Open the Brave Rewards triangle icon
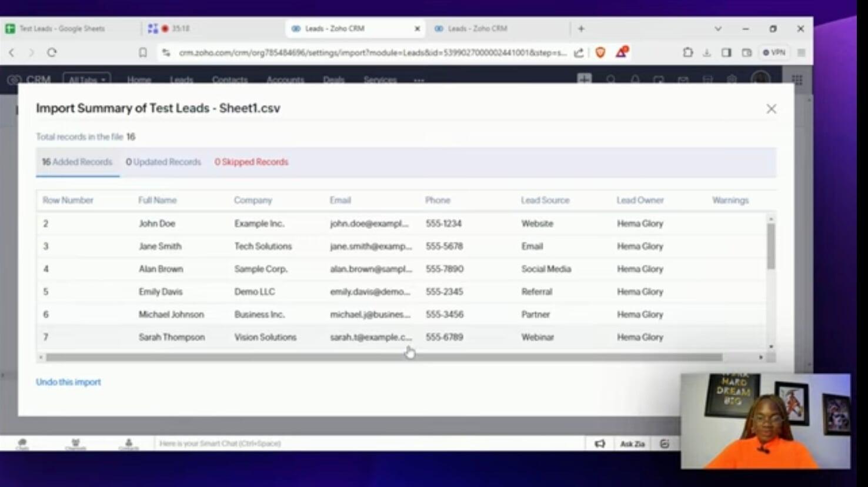This screenshot has height=487, width=868. 621,52
